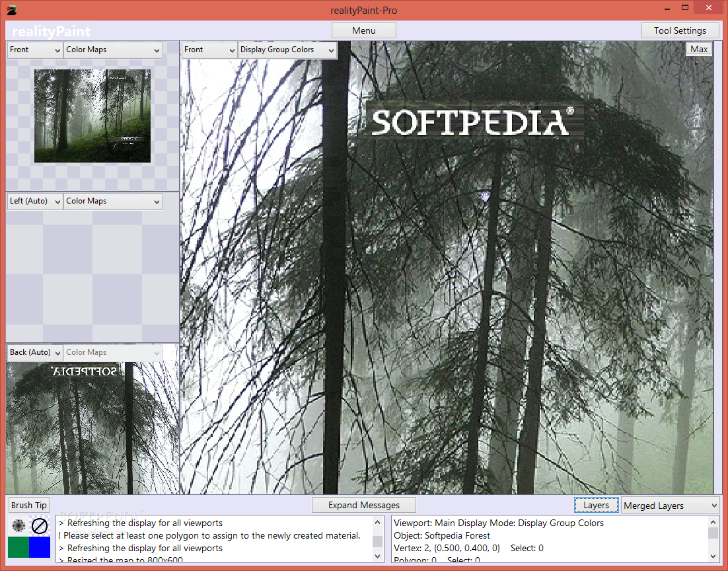Click the no-brush circle-slash icon
Viewport: 728px width, 571px height.
tap(40, 525)
